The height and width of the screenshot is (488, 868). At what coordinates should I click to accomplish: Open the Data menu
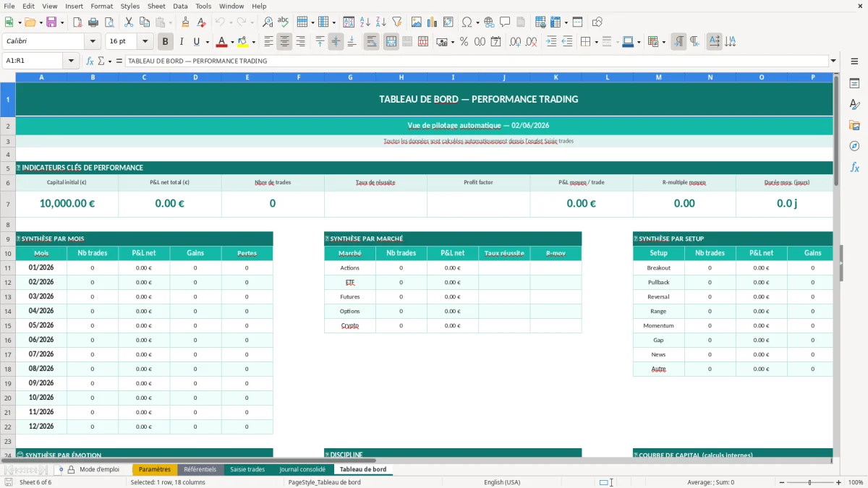pos(180,6)
